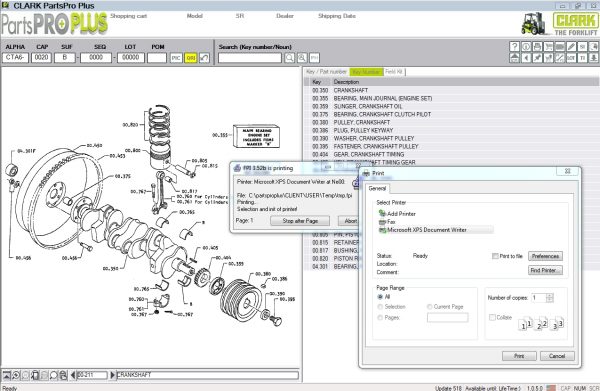The image size is (600, 391).
Task: Select the SLINGER, CRANKSHAFT OIL row
Action: (x=452, y=106)
